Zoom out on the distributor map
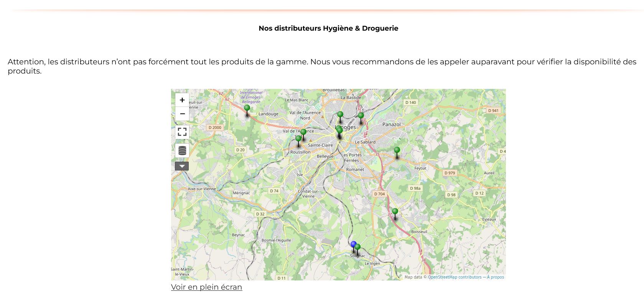Viewport: 644px width, 295px height. [182, 114]
